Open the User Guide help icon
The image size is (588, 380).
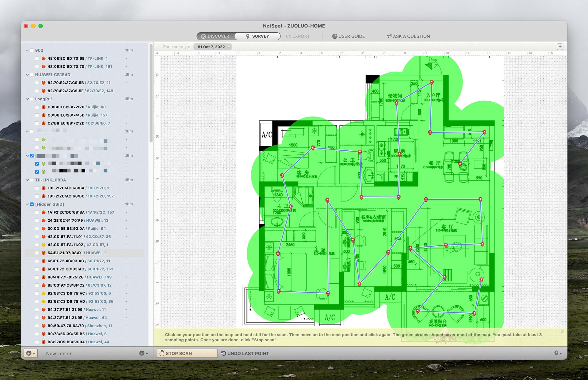point(335,36)
